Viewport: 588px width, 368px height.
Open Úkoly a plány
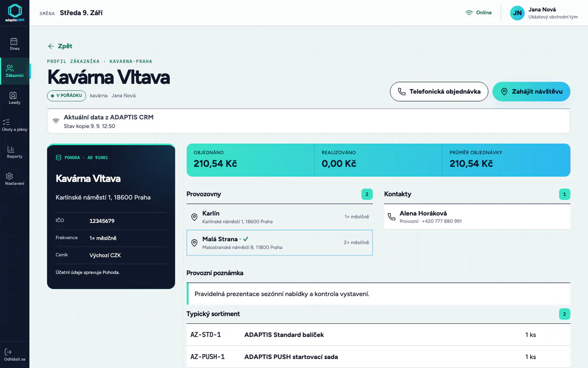15,125
